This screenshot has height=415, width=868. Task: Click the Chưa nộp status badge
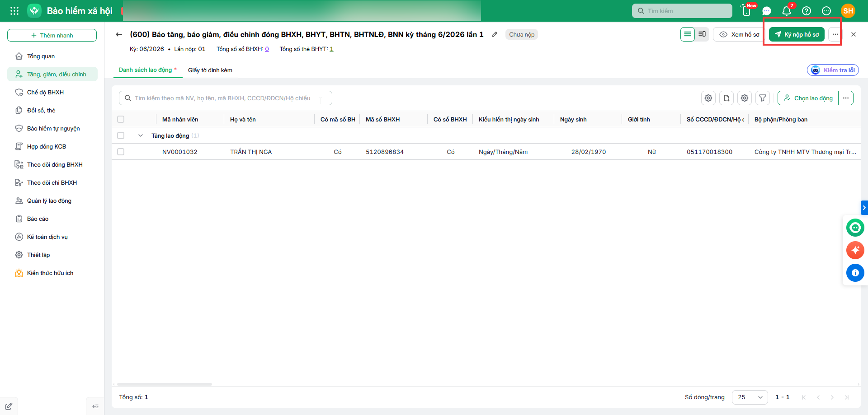point(522,34)
